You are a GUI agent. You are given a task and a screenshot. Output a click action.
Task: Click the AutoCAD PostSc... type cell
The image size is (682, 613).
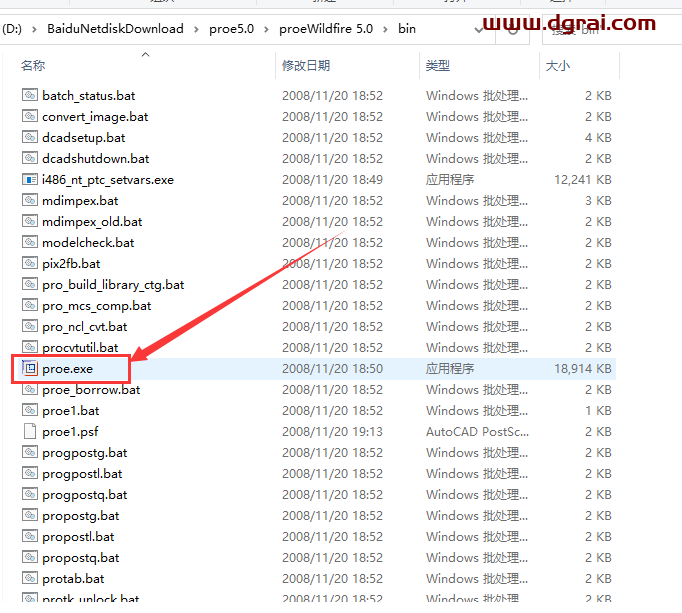[x=477, y=432]
